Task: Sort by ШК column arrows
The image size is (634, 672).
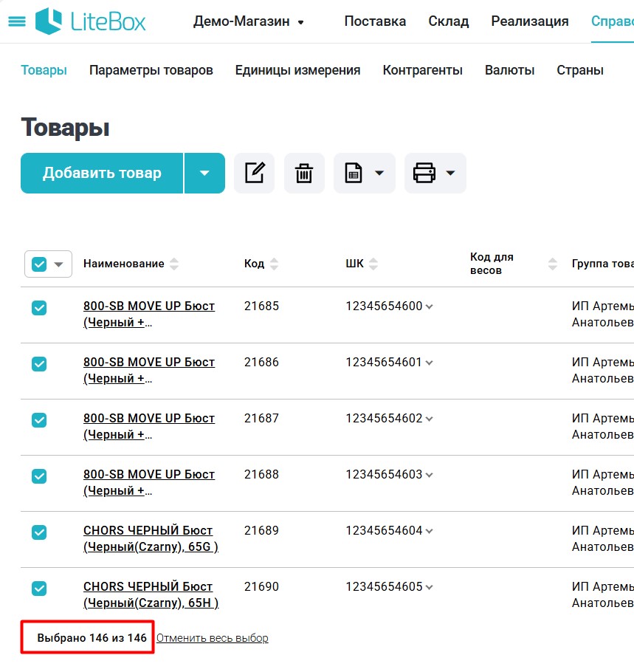Action: (373, 264)
